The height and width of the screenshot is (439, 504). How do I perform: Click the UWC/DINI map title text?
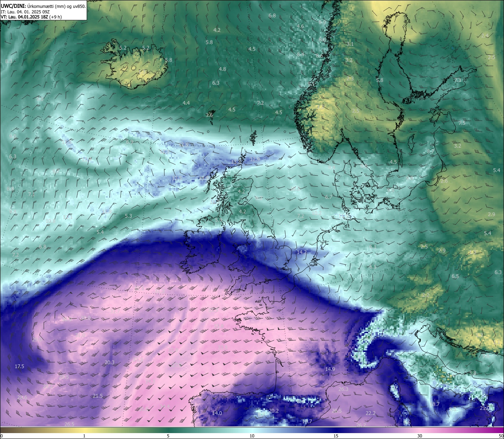pyautogui.click(x=43, y=6)
